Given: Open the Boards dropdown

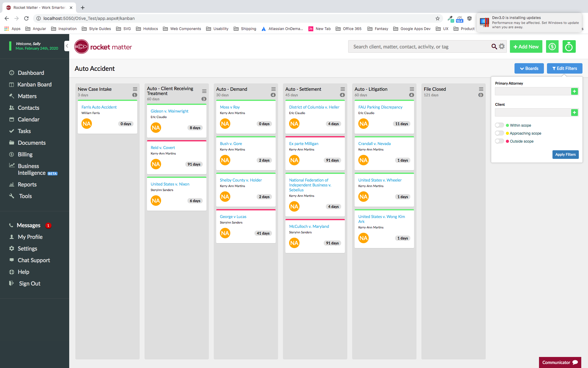Looking at the screenshot, I should click(x=529, y=68).
